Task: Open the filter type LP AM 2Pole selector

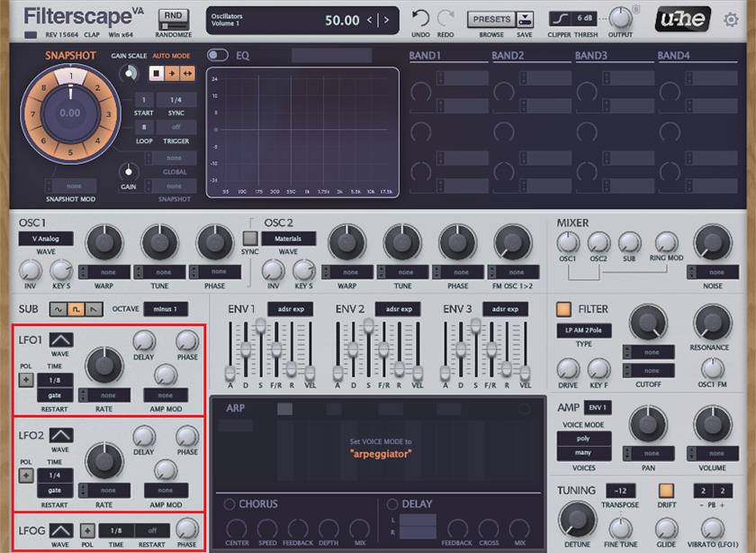Action: 584,330
